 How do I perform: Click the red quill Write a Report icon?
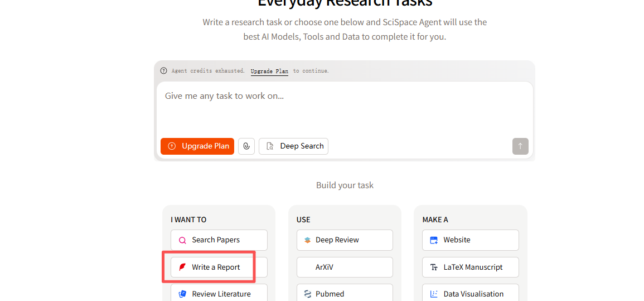pos(182,267)
